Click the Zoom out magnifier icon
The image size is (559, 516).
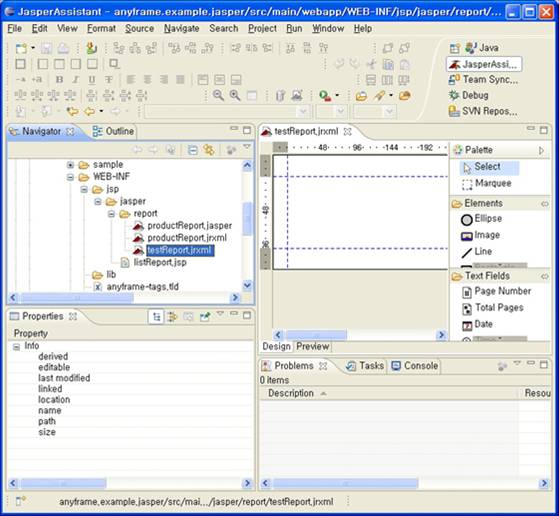click(x=218, y=95)
